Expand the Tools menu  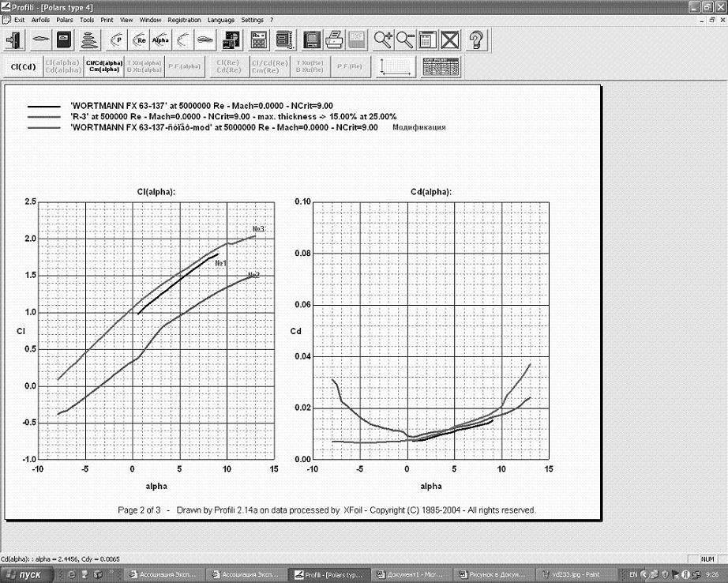tap(87, 20)
